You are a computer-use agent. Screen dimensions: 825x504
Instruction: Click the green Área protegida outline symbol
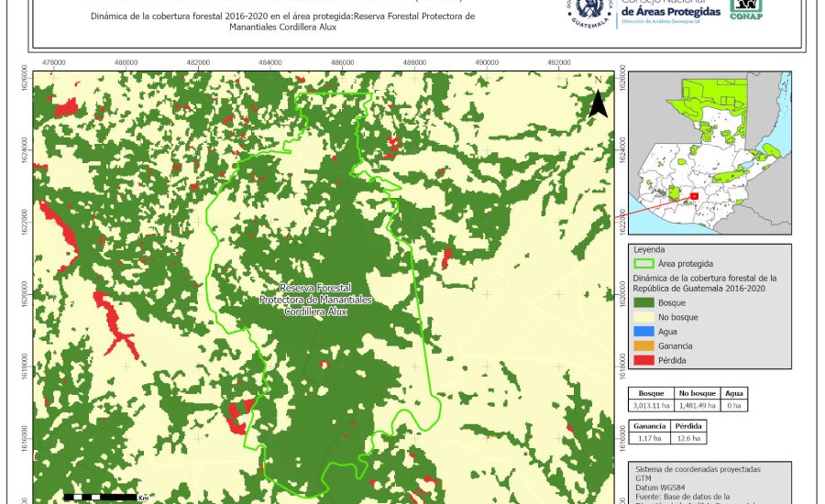click(644, 261)
